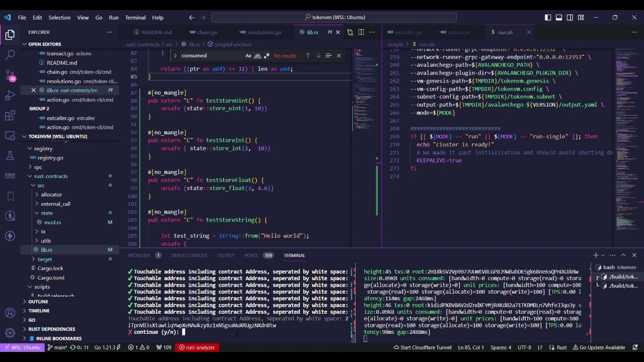Viewport: 644px width, 362px height.
Task: Open the Ethereum icon view in activity bar
Action: point(10,216)
